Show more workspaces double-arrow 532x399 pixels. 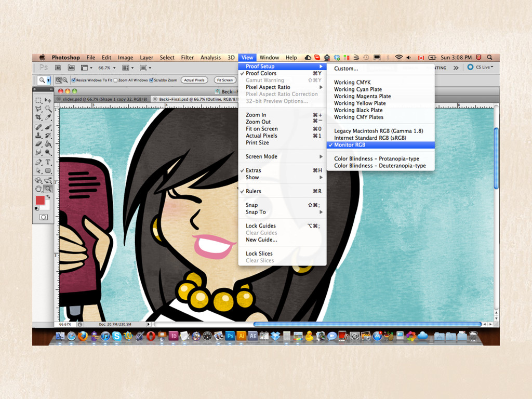[x=456, y=68]
